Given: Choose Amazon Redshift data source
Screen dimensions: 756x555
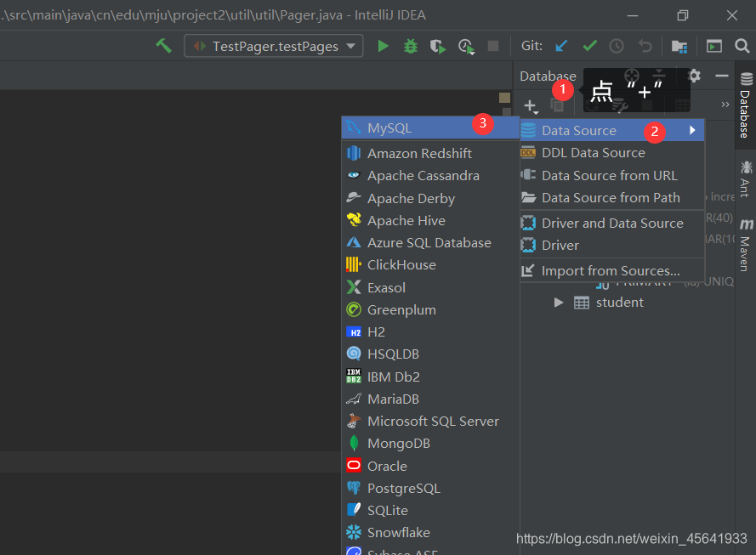Looking at the screenshot, I should [x=430, y=153].
